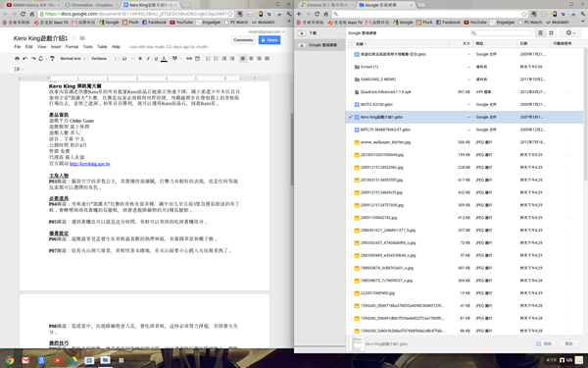The width and height of the screenshot is (588, 368).
Task: Check the box for SAMSUNG_S MEMO folder
Action: coord(350,79)
